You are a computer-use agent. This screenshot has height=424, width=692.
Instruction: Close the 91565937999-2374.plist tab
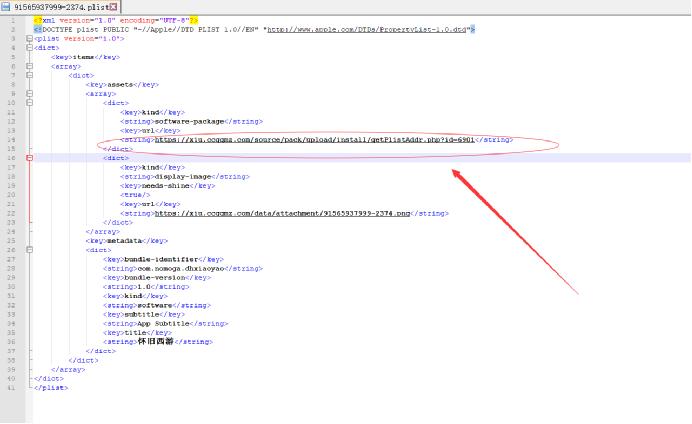pyautogui.click(x=113, y=7)
